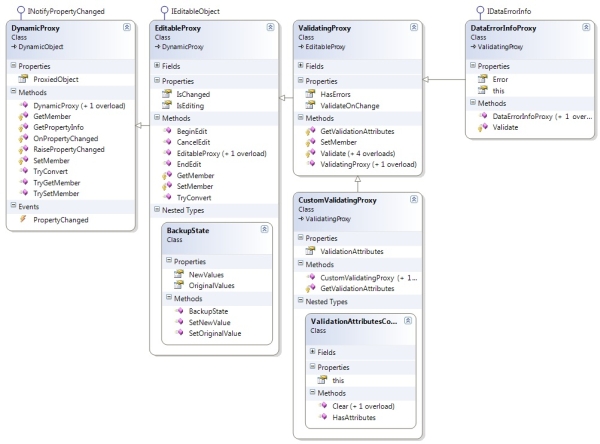600x444 pixels.
Task: Collapse the DynamicProxy class box chevron
Action: pyautogui.click(x=127, y=27)
